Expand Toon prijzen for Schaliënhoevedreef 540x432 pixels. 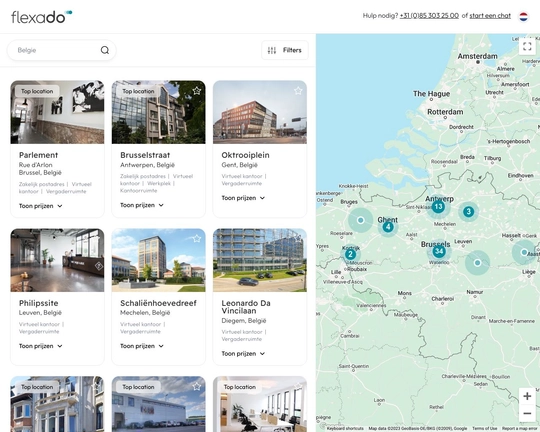pos(142,346)
